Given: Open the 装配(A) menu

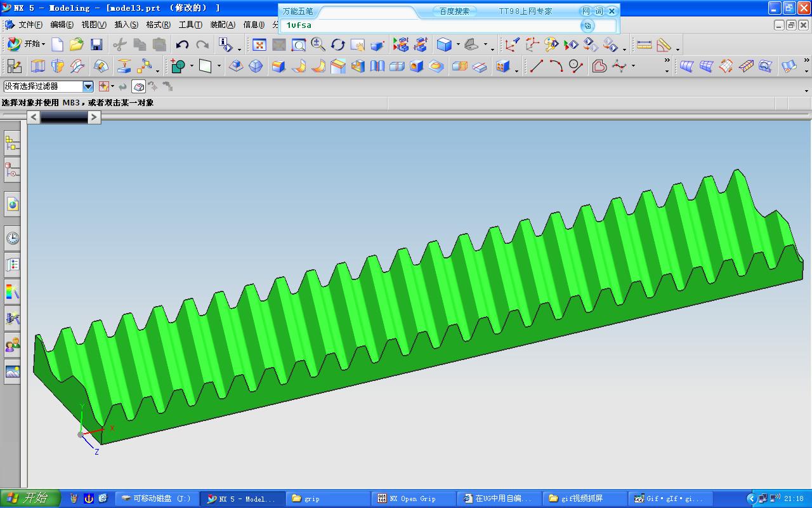Looking at the screenshot, I should (x=223, y=25).
